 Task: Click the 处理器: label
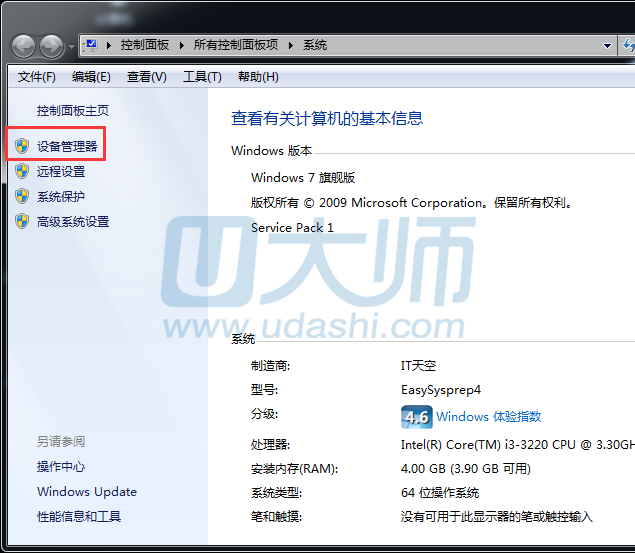tap(270, 445)
